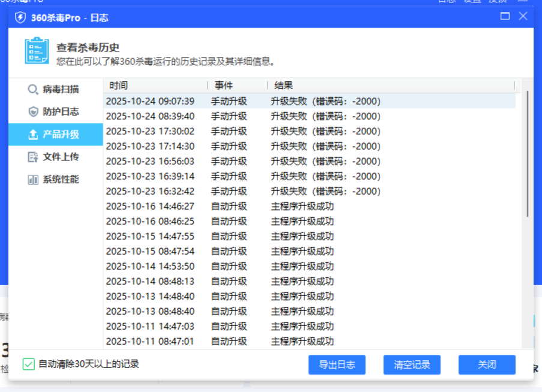Sort log by 时间 column header
This screenshot has width=542, height=392.
[119, 85]
